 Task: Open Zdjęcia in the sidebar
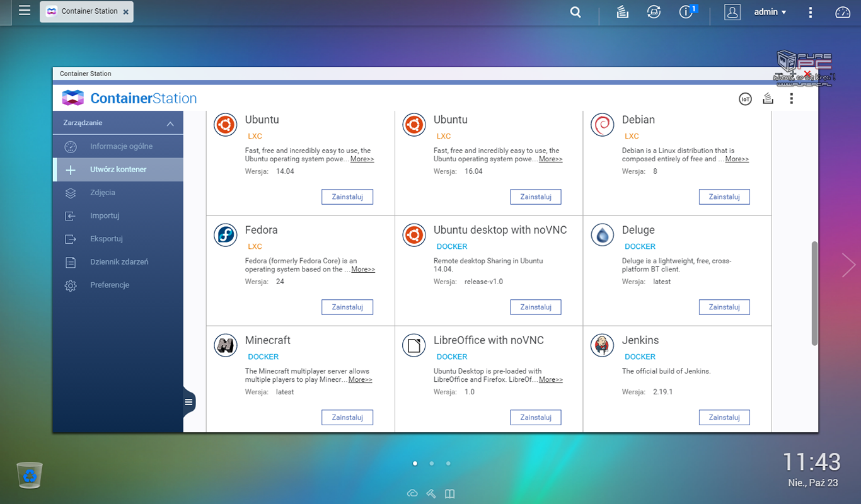[118, 193]
